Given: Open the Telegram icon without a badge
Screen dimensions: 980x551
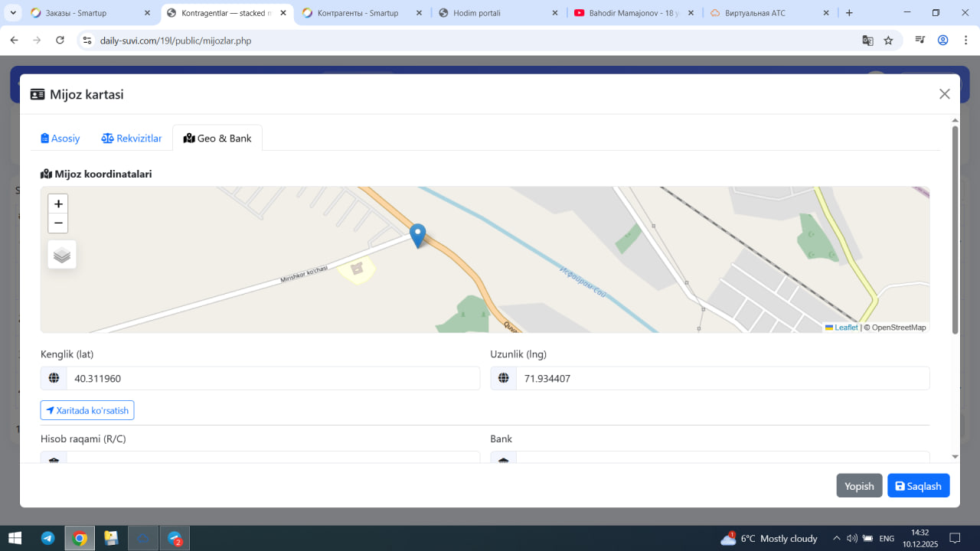Looking at the screenshot, I should 47,538.
